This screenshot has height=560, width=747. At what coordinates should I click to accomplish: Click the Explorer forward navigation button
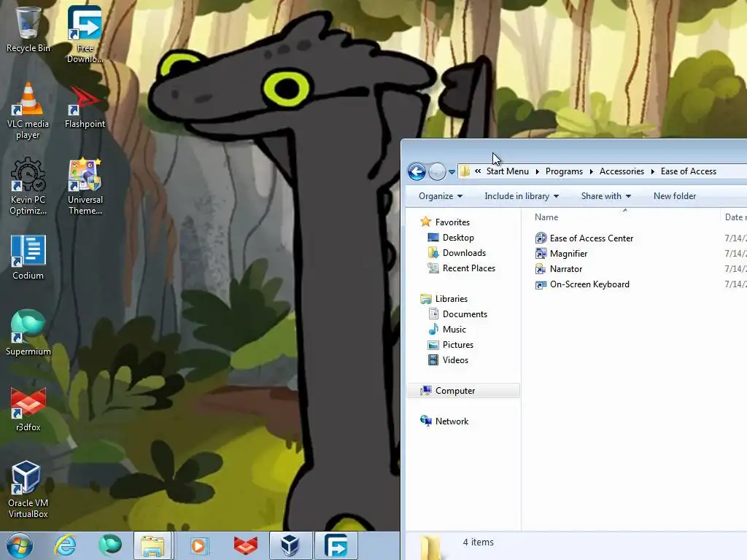click(x=437, y=171)
